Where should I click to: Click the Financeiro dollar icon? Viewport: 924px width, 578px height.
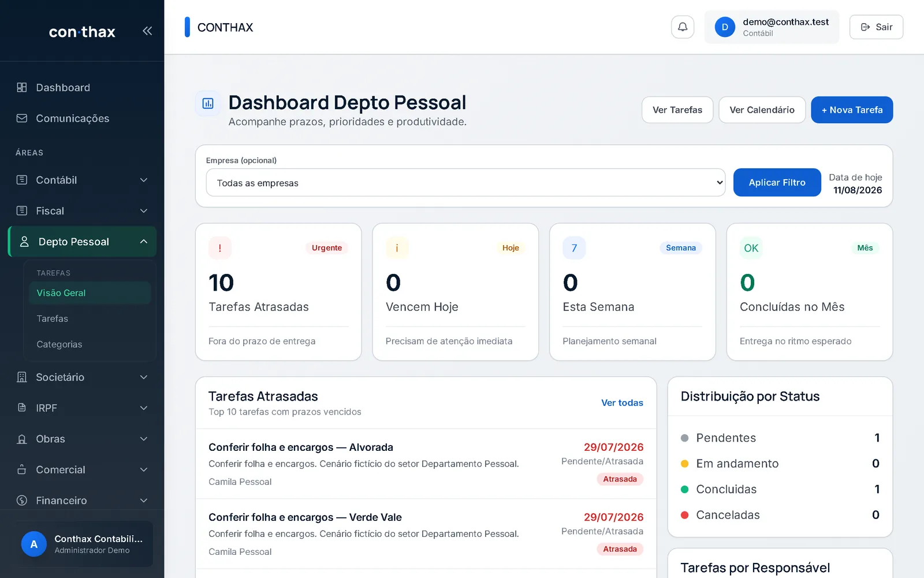coord(22,500)
